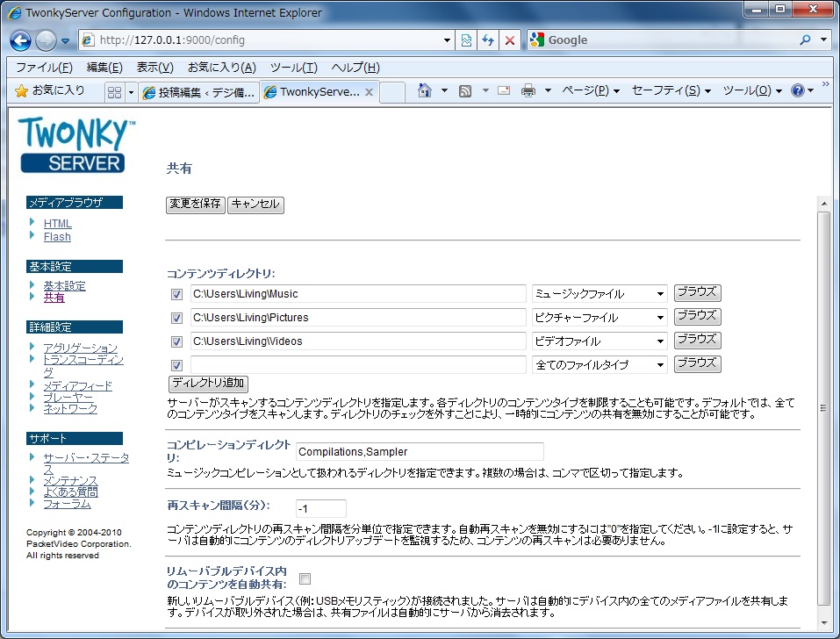Image resolution: width=840 pixels, height=639 pixels.
Task: Click the blue Help question mark icon
Action: 797,90
